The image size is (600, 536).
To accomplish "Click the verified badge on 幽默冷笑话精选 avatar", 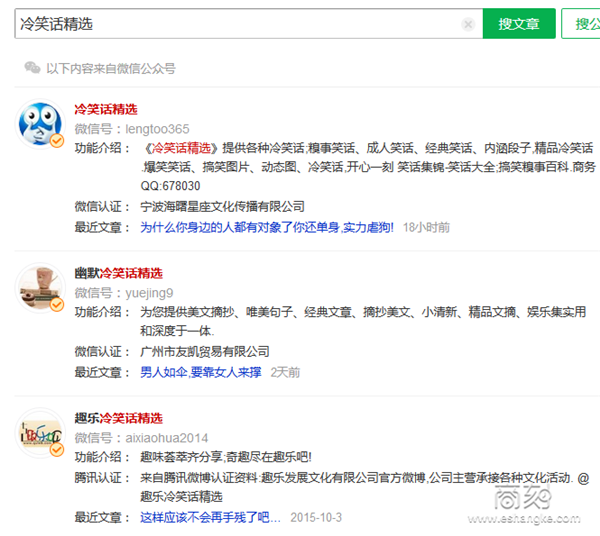I will click(57, 304).
